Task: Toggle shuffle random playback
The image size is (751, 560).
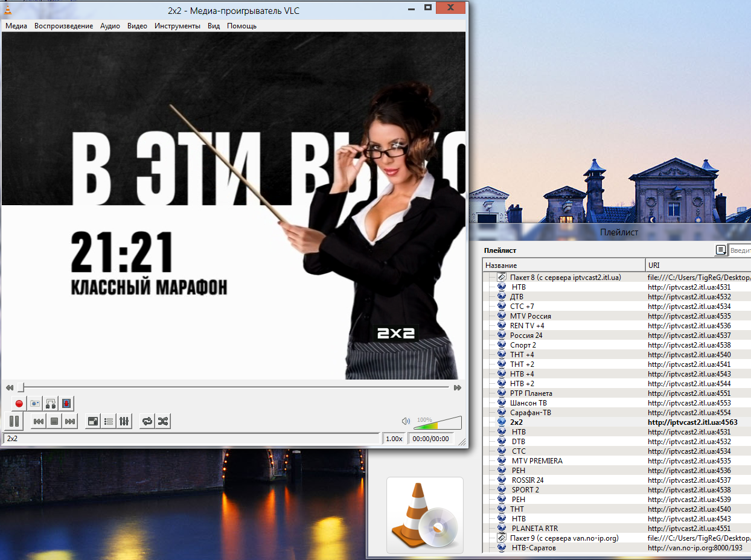Action: pyautogui.click(x=163, y=421)
